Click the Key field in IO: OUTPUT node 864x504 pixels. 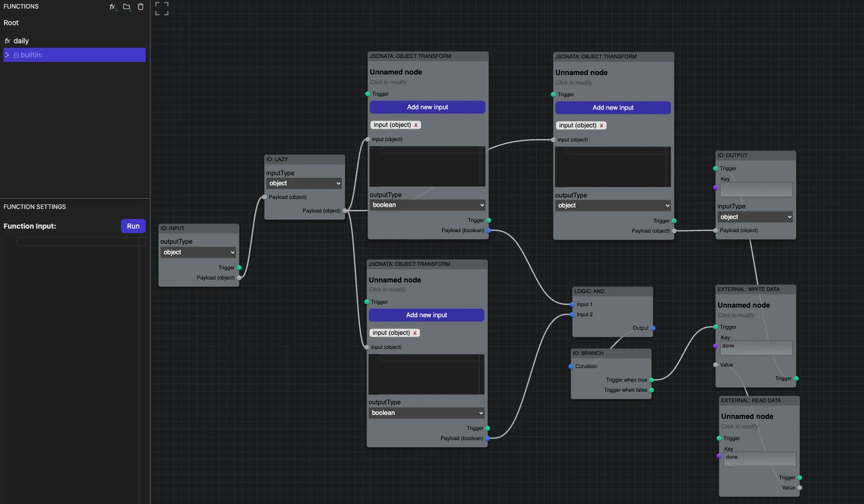click(756, 189)
